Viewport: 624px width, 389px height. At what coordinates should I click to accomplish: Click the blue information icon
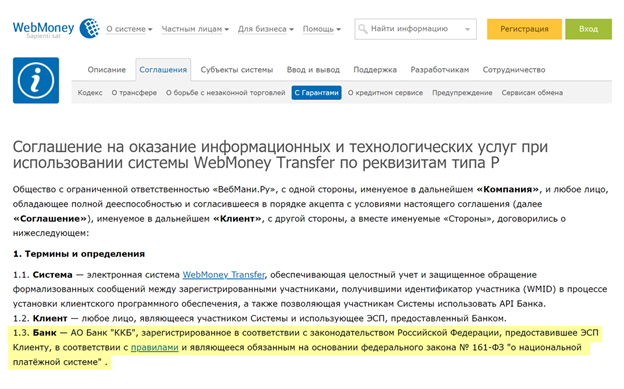36,80
